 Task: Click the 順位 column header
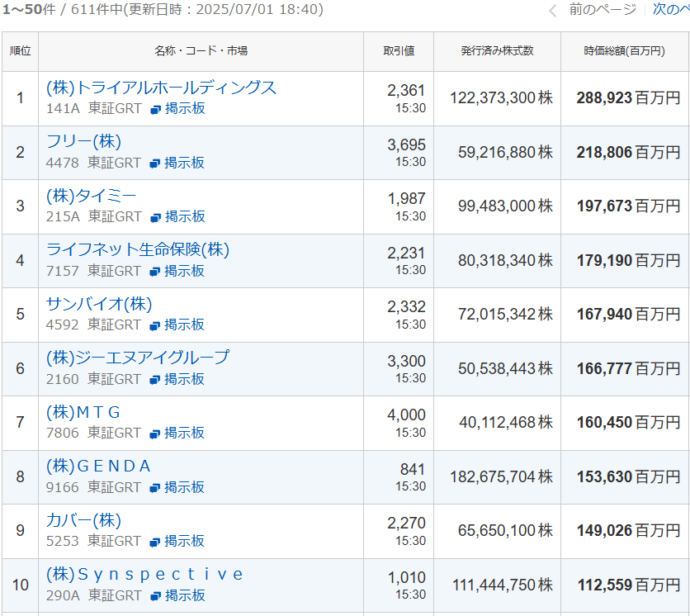click(x=21, y=51)
